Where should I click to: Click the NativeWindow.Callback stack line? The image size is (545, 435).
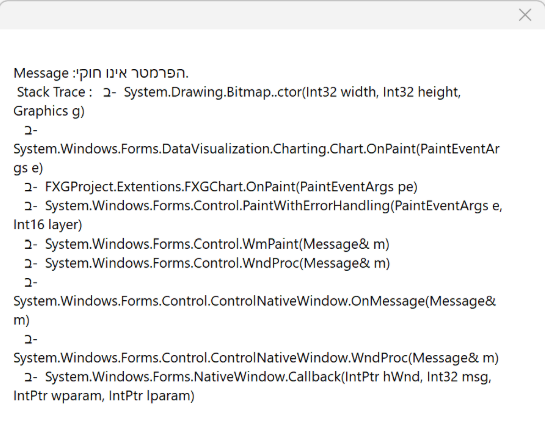click(x=268, y=377)
